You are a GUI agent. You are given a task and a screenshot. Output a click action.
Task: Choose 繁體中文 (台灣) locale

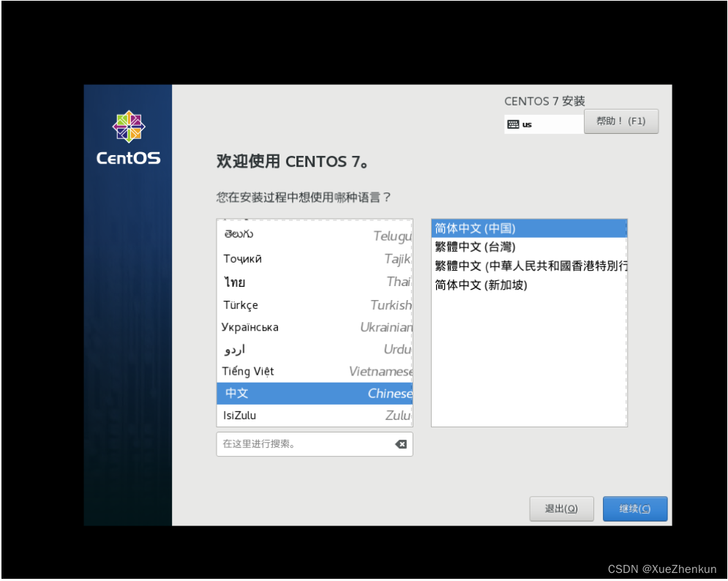529,247
